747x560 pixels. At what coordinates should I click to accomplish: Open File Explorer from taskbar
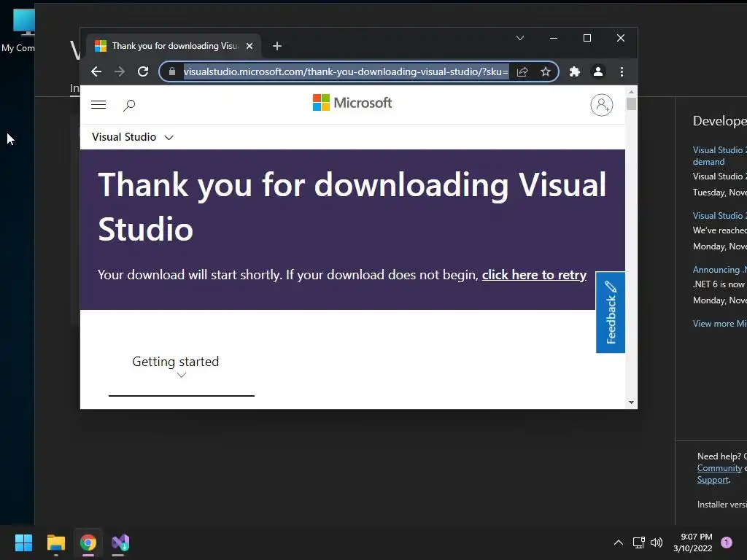click(x=55, y=542)
